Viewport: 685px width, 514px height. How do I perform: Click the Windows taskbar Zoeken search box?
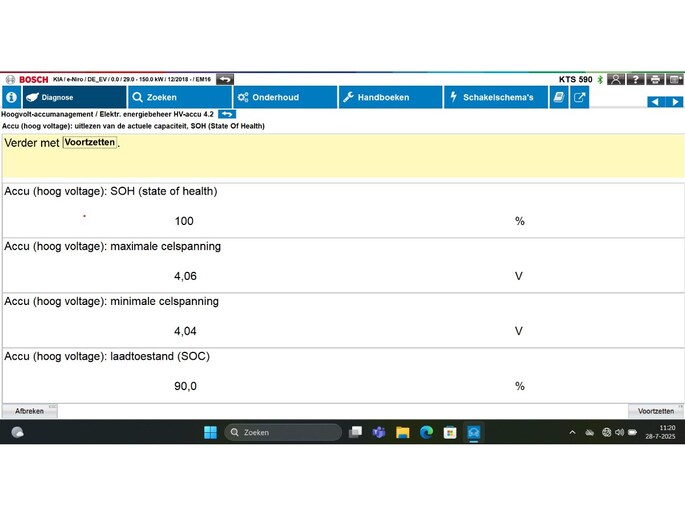[x=282, y=432]
